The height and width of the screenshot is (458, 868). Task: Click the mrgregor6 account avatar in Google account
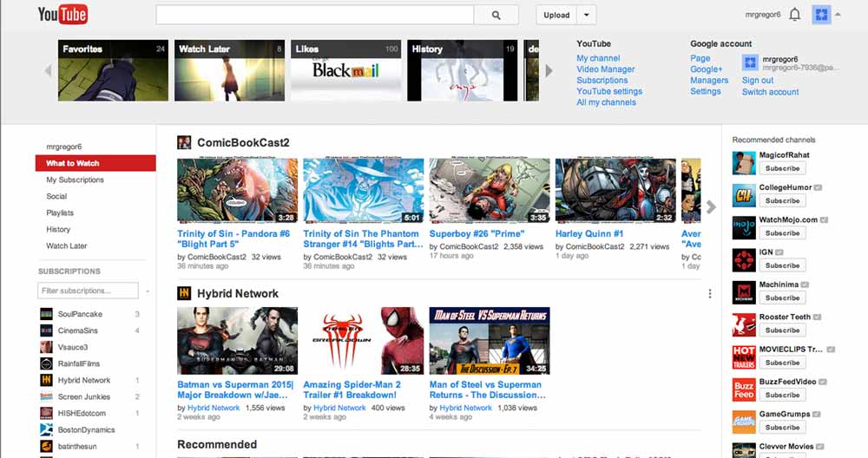(x=750, y=62)
